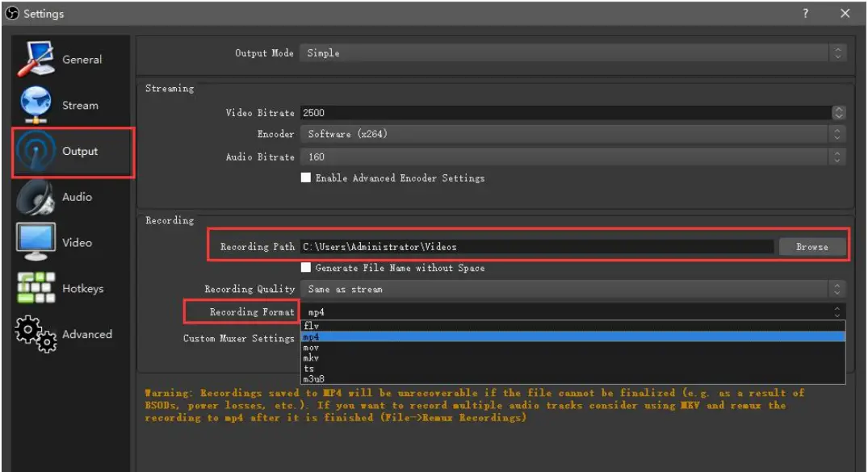868x472 pixels.
Task: Open Audio settings speaker icon
Action: click(x=36, y=197)
